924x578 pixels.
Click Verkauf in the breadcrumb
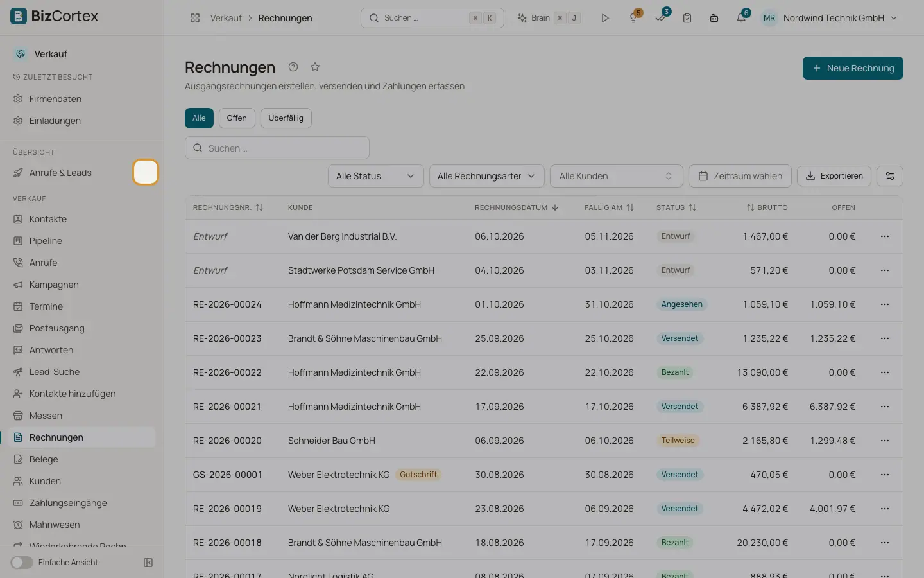(226, 18)
